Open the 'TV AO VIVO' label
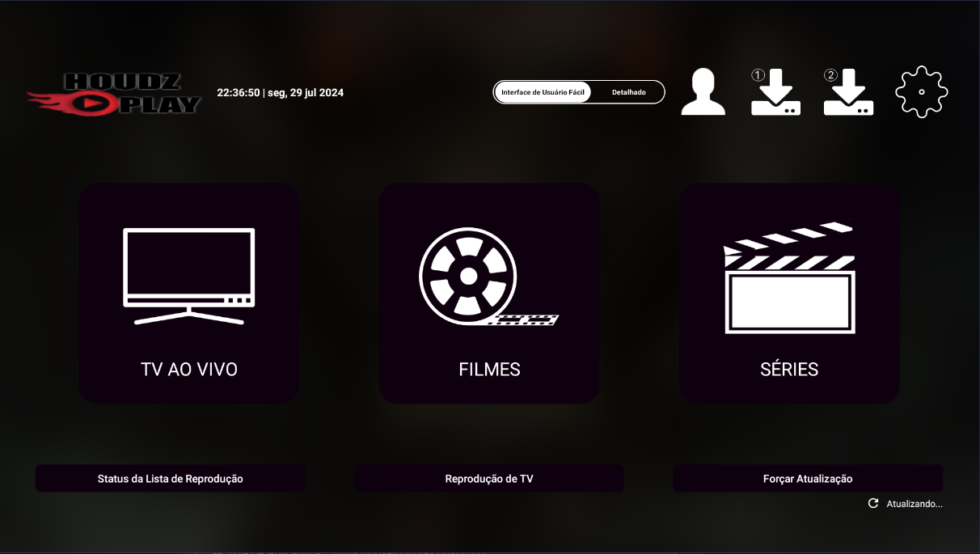The width and height of the screenshot is (980, 554). click(189, 370)
